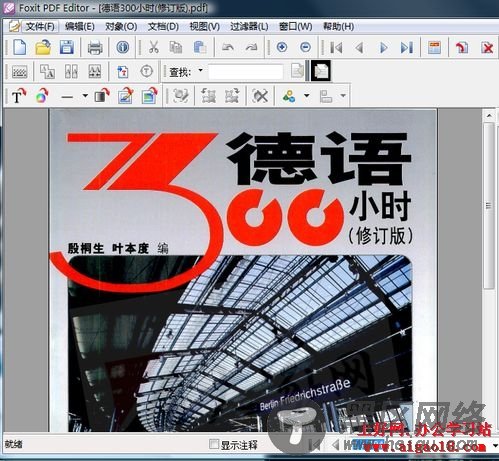
Task: Open the 过滤器(L) menu
Action: coord(249,27)
